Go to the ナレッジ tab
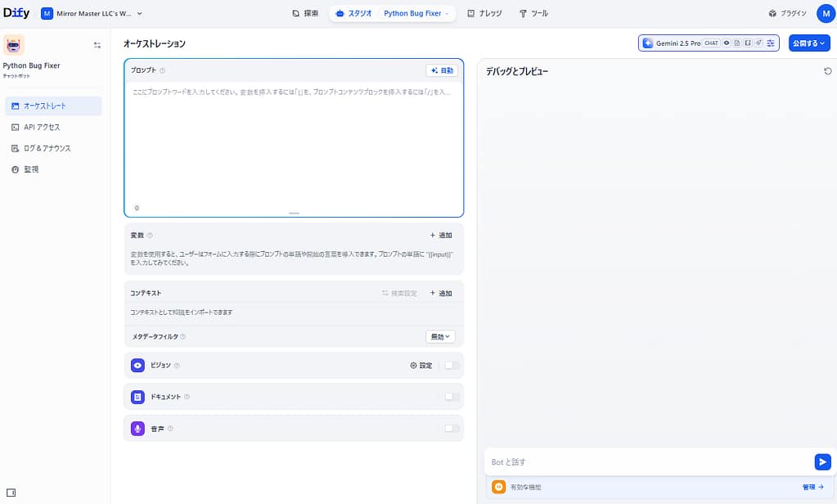 [484, 13]
